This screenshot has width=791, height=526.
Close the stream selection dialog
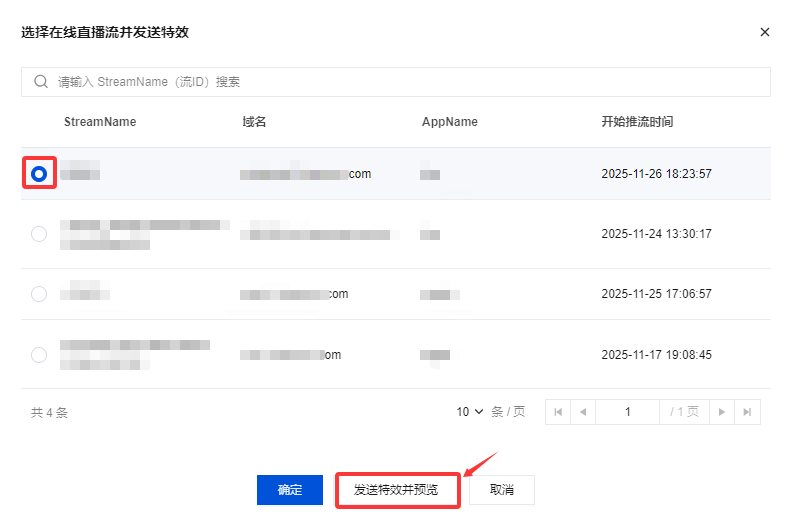pos(765,32)
